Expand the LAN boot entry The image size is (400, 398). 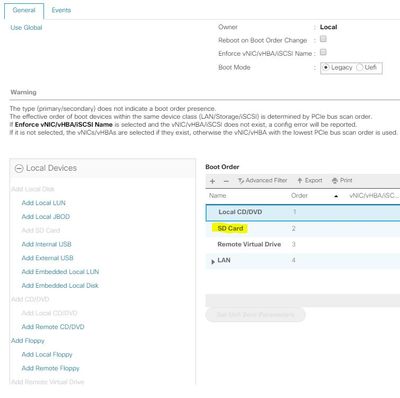click(213, 262)
